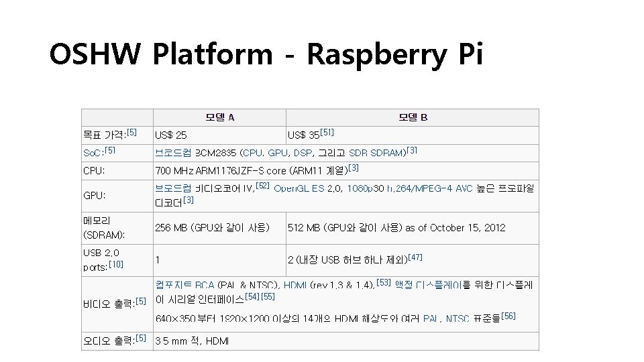This screenshot has width=644, height=362.
Task: Open reference [3] after 디코더
Action: [x=188, y=200]
